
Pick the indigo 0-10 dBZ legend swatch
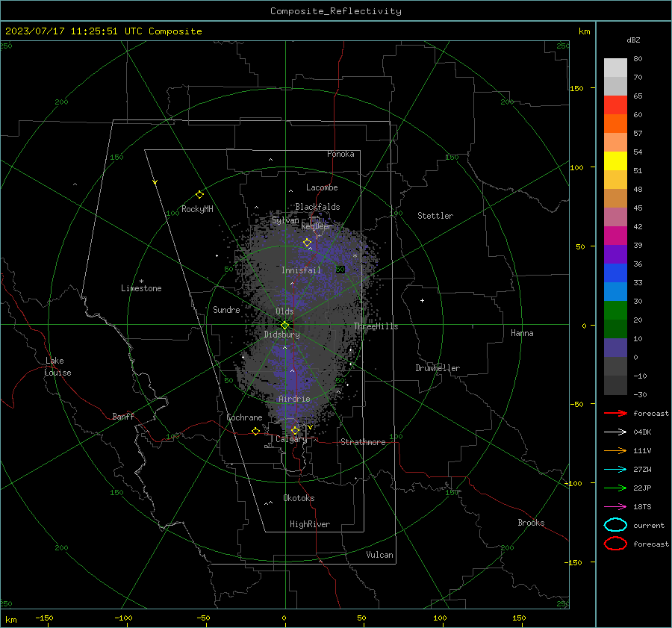(x=615, y=348)
